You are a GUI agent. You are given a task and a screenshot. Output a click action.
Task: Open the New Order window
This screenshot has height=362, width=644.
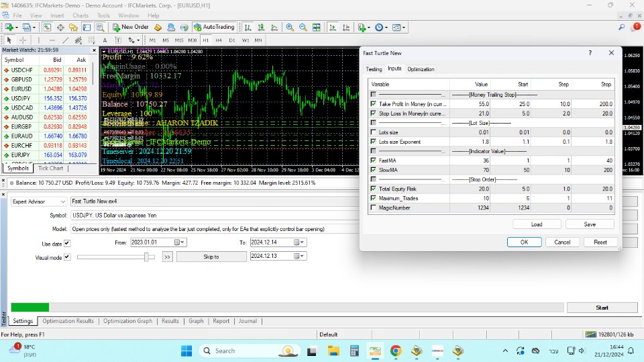(131, 27)
